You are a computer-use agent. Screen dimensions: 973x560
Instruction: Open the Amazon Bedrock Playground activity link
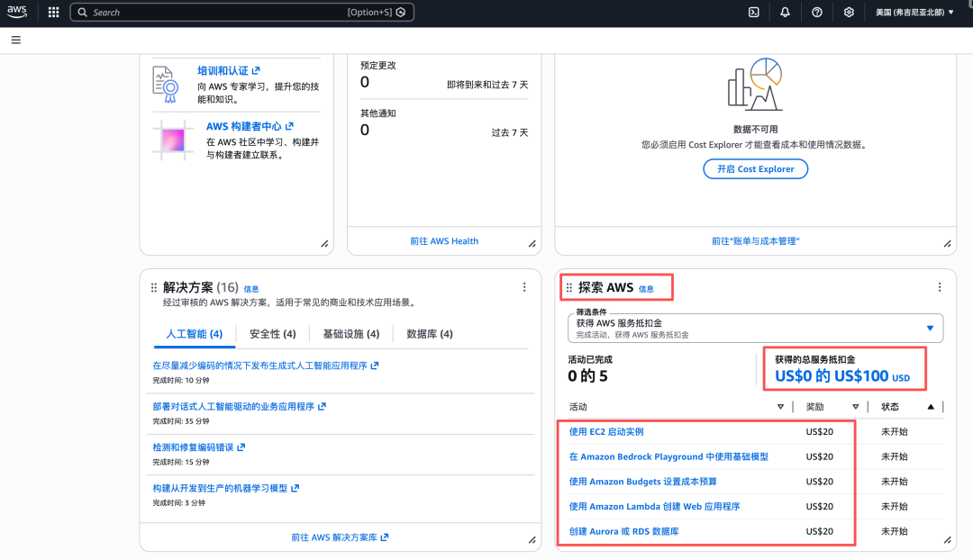click(668, 456)
